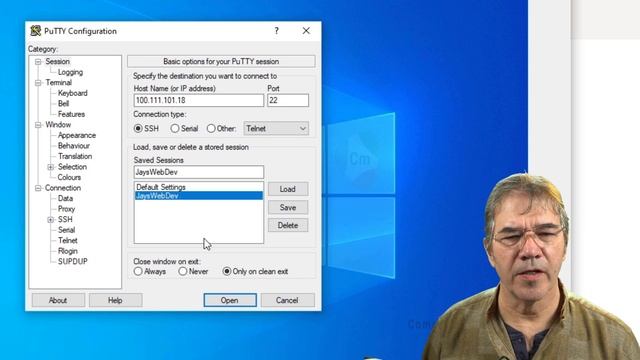
Task: Click the About button
Action: [x=58, y=300]
